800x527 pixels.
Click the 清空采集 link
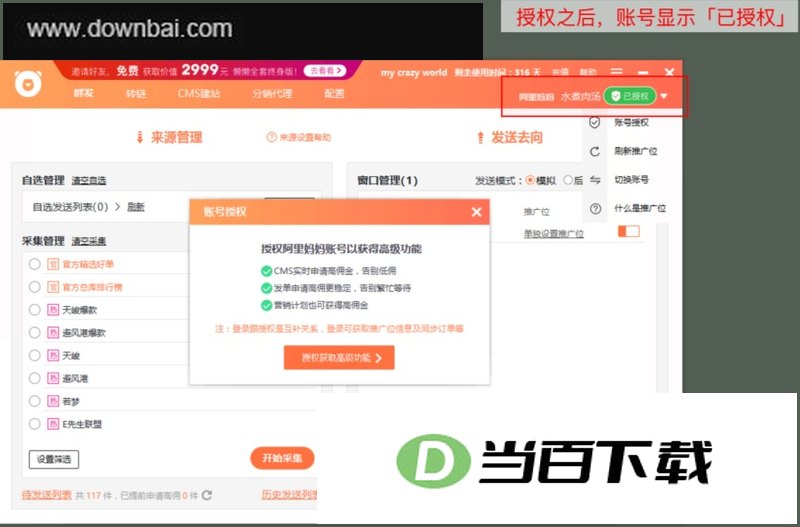point(89,241)
